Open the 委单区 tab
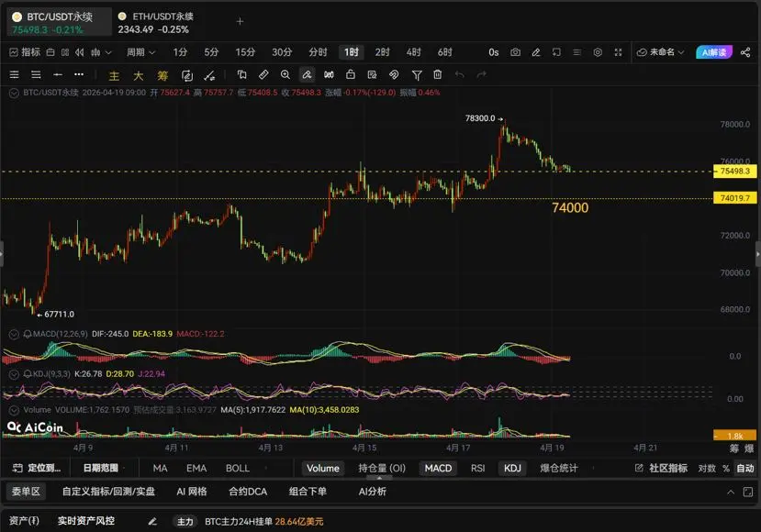Viewport: 761px width, 532px height. (26, 492)
